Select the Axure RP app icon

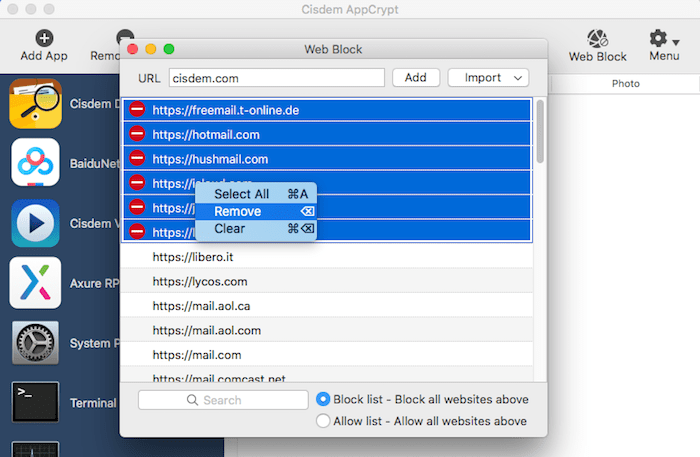(x=35, y=282)
